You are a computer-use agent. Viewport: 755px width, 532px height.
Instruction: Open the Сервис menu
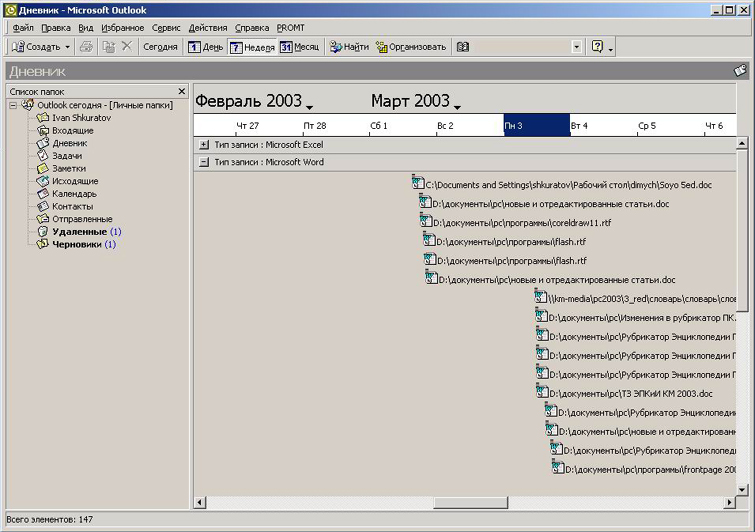166,28
